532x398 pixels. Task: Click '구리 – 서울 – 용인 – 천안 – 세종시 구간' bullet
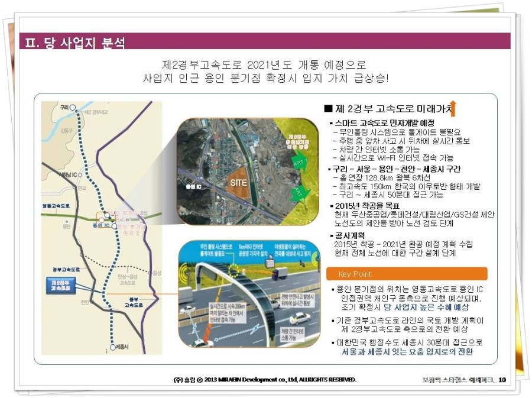tap(396, 169)
